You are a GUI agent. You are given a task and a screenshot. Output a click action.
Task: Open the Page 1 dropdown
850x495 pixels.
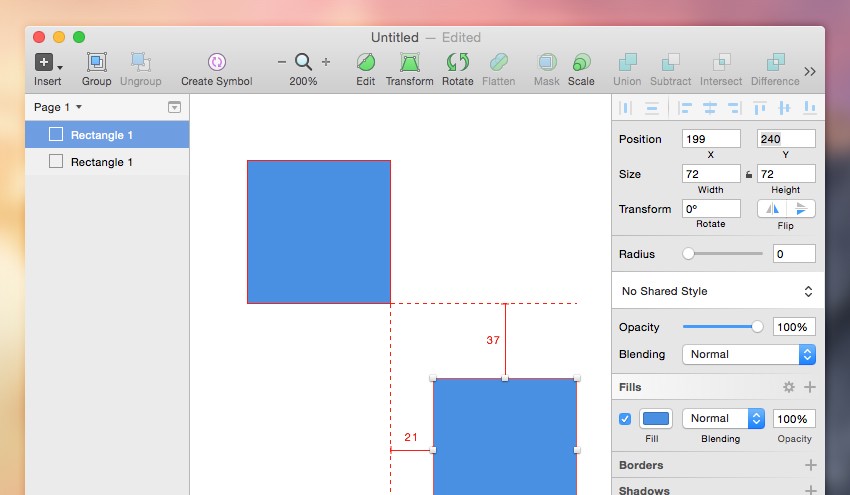click(x=57, y=107)
